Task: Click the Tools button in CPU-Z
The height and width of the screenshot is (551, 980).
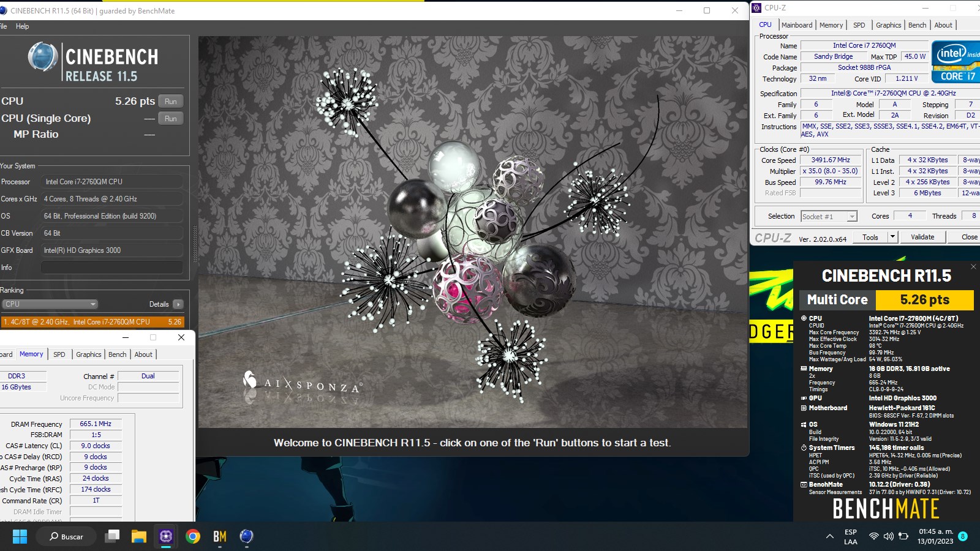Action: tap(870, 238)
